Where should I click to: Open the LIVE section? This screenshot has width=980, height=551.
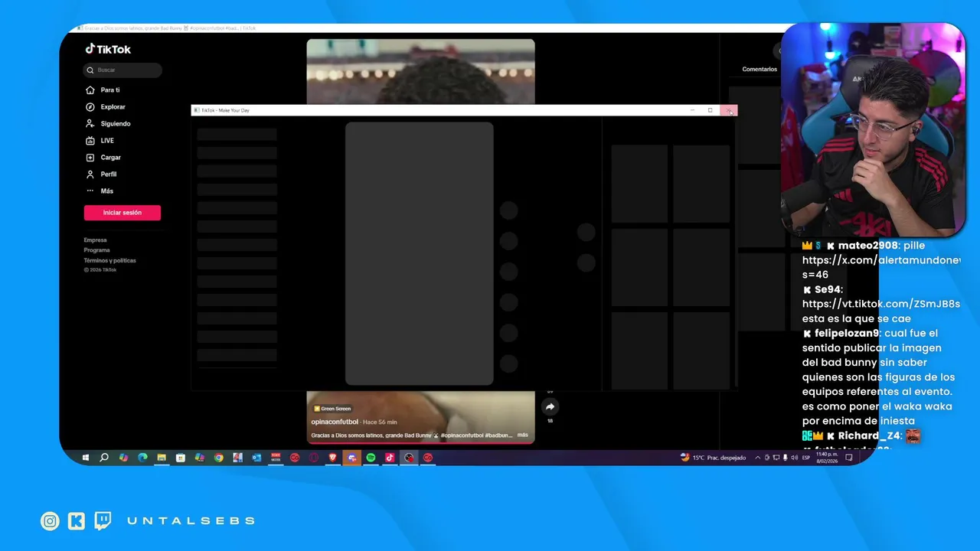(x=107, y=141)
